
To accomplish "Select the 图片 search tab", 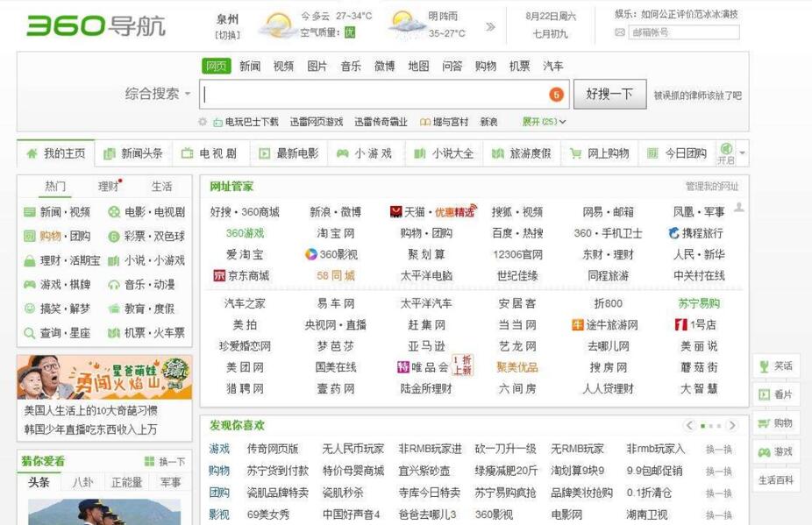I will click(x=317, y=66).
